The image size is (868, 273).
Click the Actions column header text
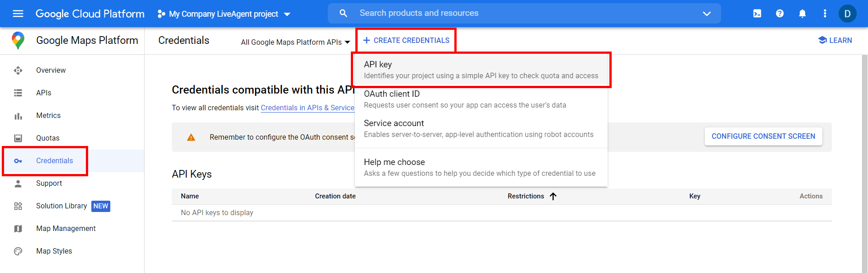[811, 196]
